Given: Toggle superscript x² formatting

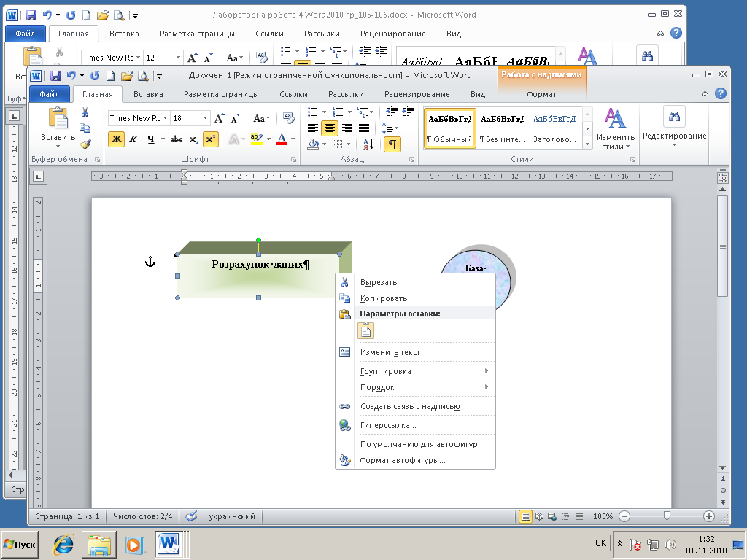Looking at the screenshot, I should pyautogui.click(x=211, y=139).
